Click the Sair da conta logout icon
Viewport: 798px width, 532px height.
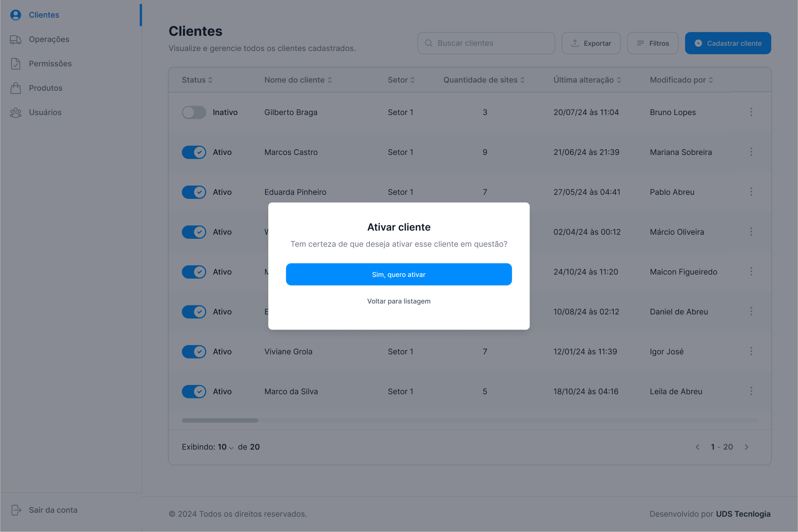[x=16, y=510]
